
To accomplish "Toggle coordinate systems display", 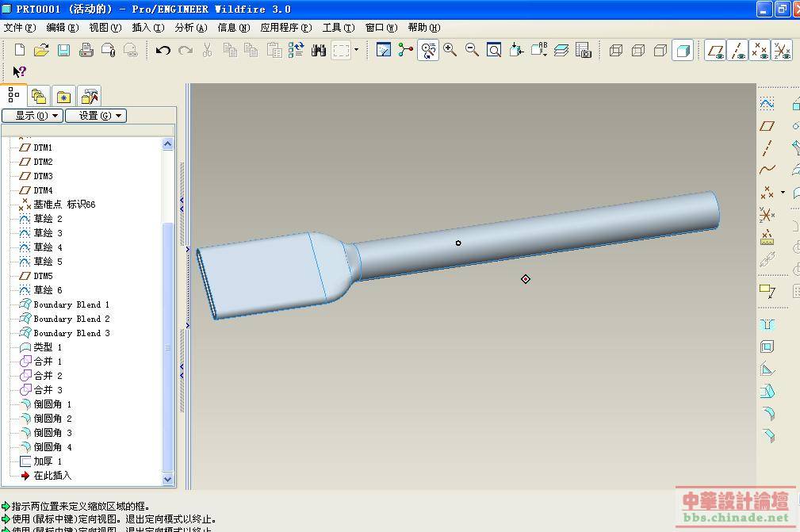I will 782,50.
